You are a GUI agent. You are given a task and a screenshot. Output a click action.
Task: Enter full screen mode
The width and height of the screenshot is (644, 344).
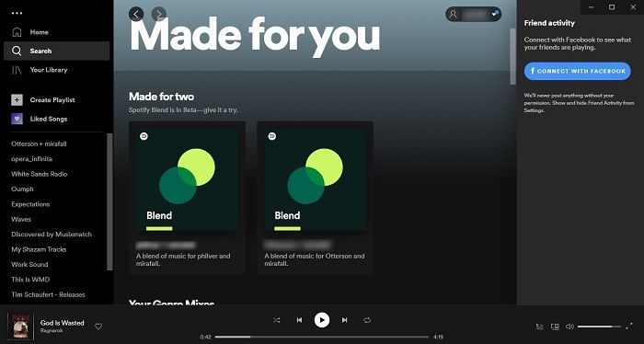pos(628,327)
